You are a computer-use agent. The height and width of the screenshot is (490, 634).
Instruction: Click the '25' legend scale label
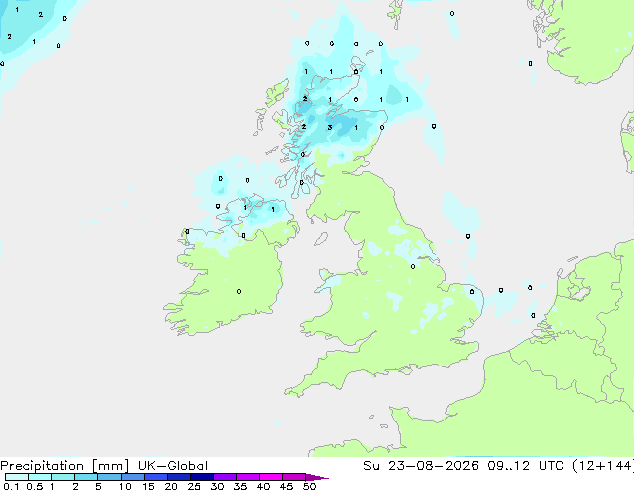pyautogui.click(x=194, y=486)
